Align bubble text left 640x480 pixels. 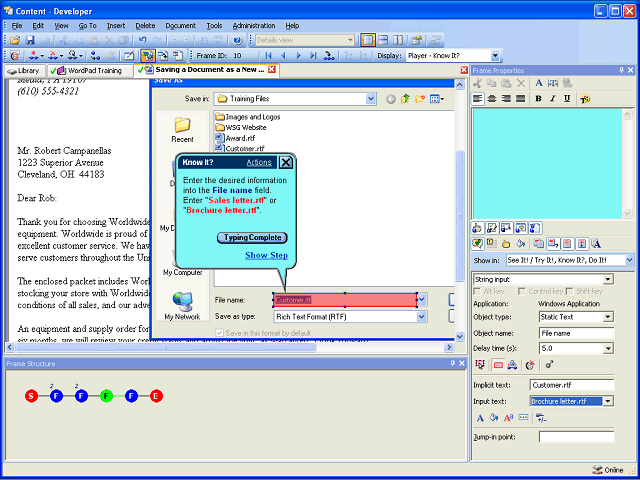coord(478,99)
